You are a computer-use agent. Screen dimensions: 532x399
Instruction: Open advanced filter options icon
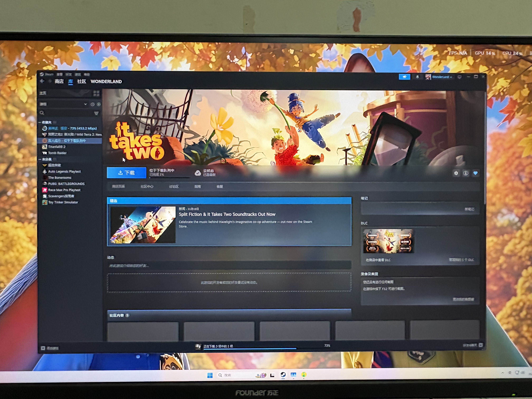point(96,113)
